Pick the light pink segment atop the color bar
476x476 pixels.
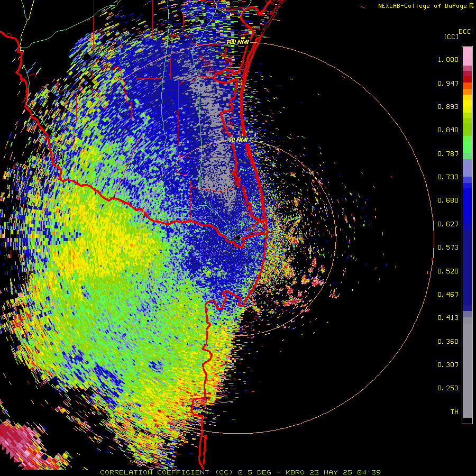click(x=467, y=56)
